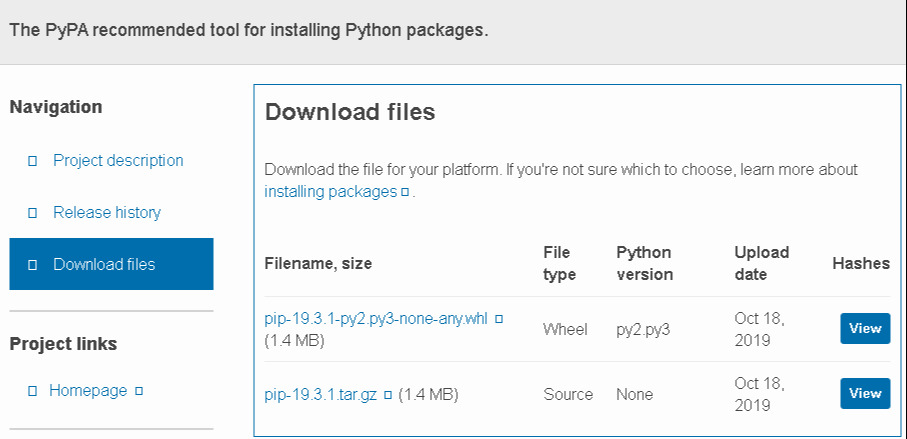Click the icon after pip-19.3.1.tar.gz
This screenshot has width=907, height=439.
coord(388,395)
